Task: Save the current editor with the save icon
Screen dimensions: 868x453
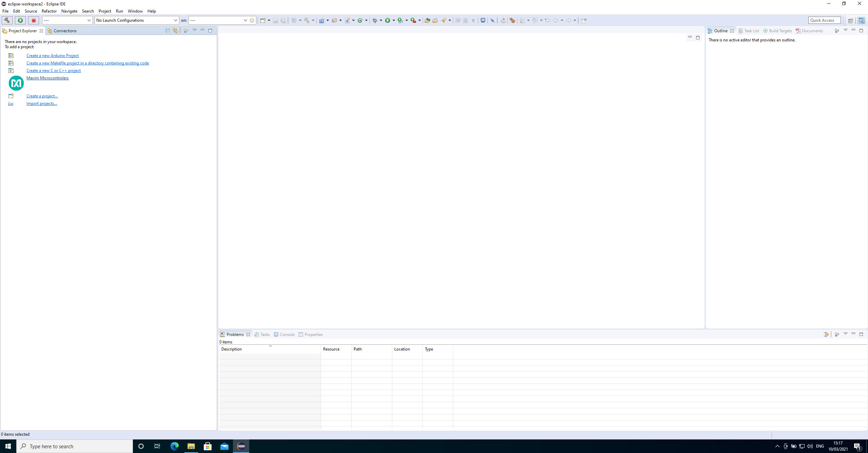Action: tap(275, 20)
